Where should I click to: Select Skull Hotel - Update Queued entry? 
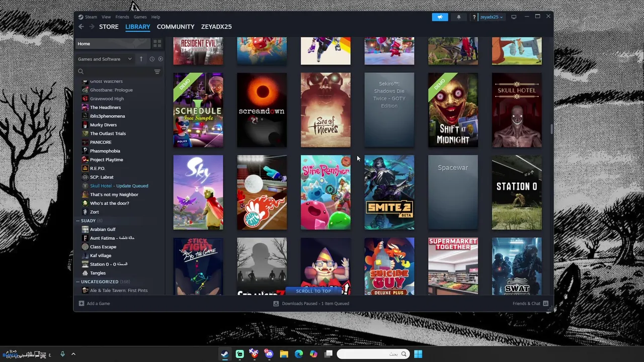(x=119, y=186)
